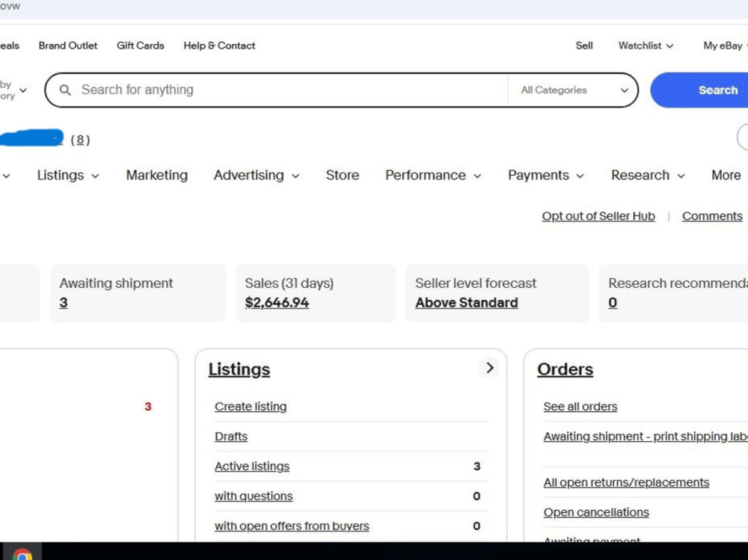Open the Create listing link

tap(251, 407)
